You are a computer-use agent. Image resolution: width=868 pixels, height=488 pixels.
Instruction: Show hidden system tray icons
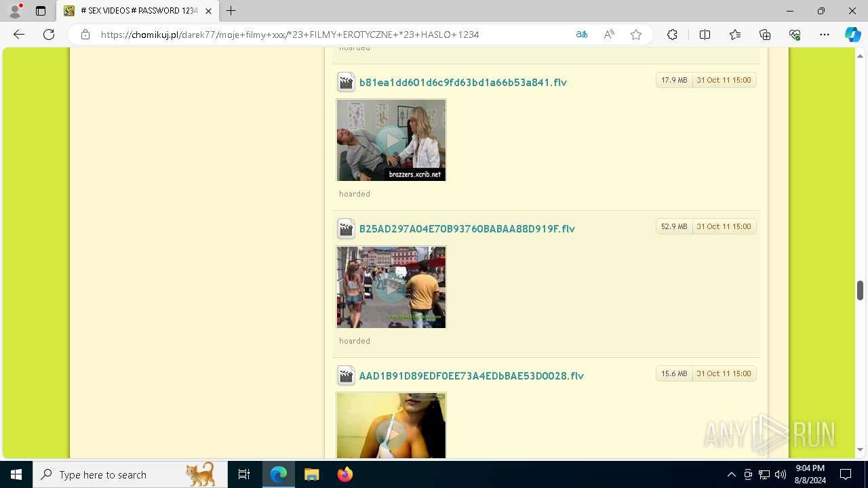731,474
